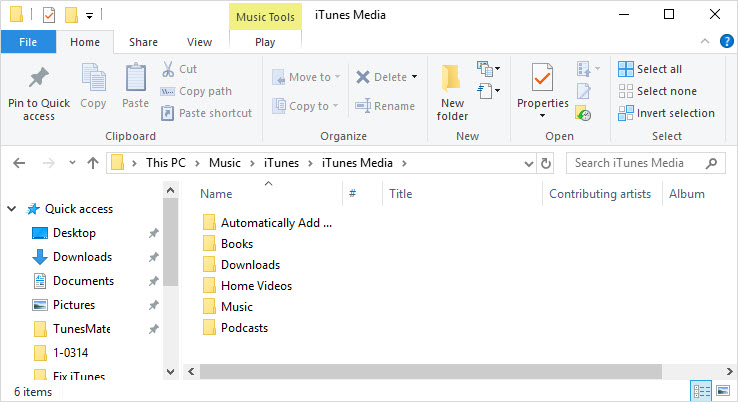Click the Select all icon
This screenshot has width=738, height=402.
point(626,69)
